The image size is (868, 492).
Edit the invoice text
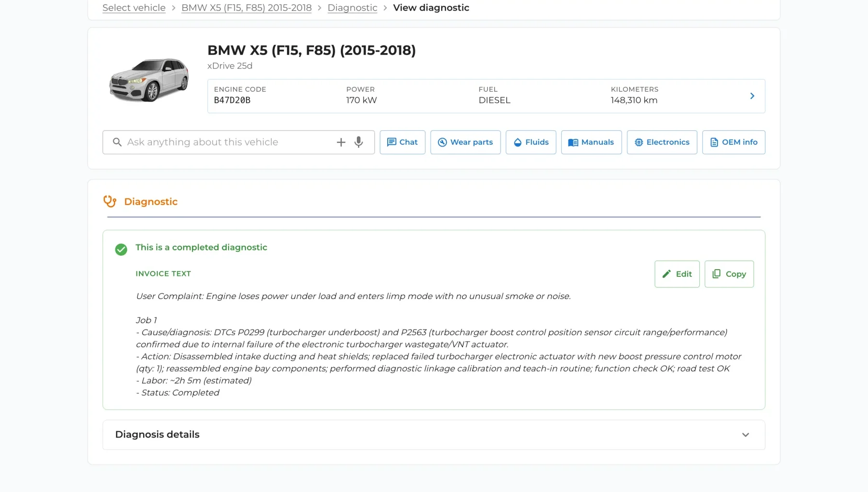[677, 274]
